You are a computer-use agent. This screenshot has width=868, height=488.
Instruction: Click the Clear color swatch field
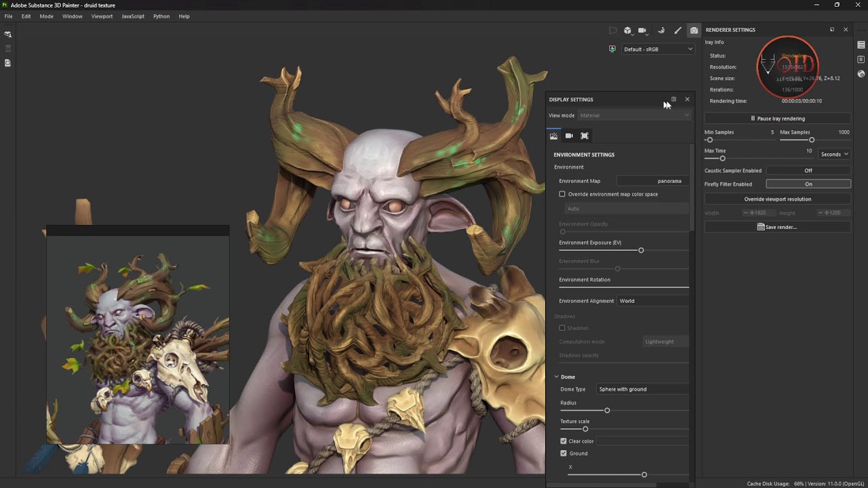pos(642,441)
